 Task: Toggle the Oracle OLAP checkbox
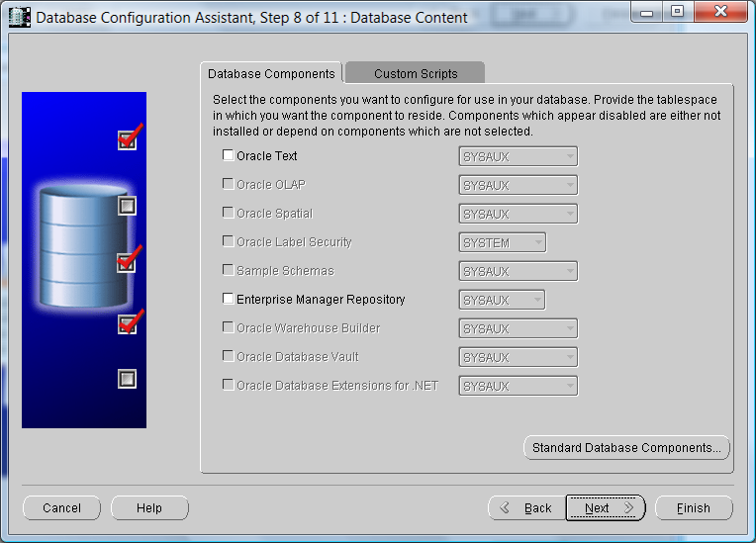coord(228,184)
